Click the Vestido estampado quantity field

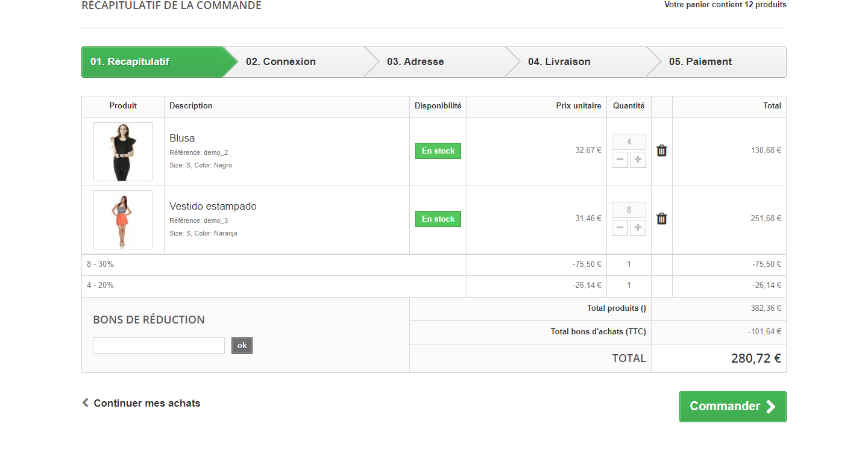point(629,210)
